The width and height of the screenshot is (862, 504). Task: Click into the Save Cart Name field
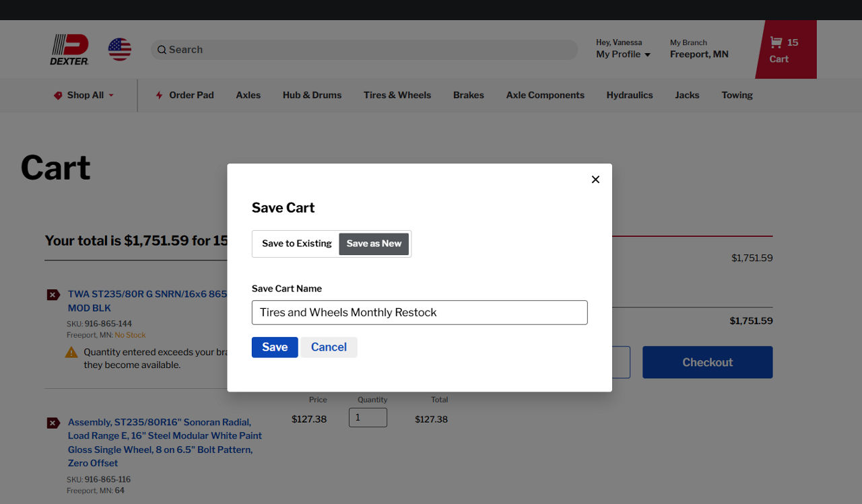[x=420, y=312]
